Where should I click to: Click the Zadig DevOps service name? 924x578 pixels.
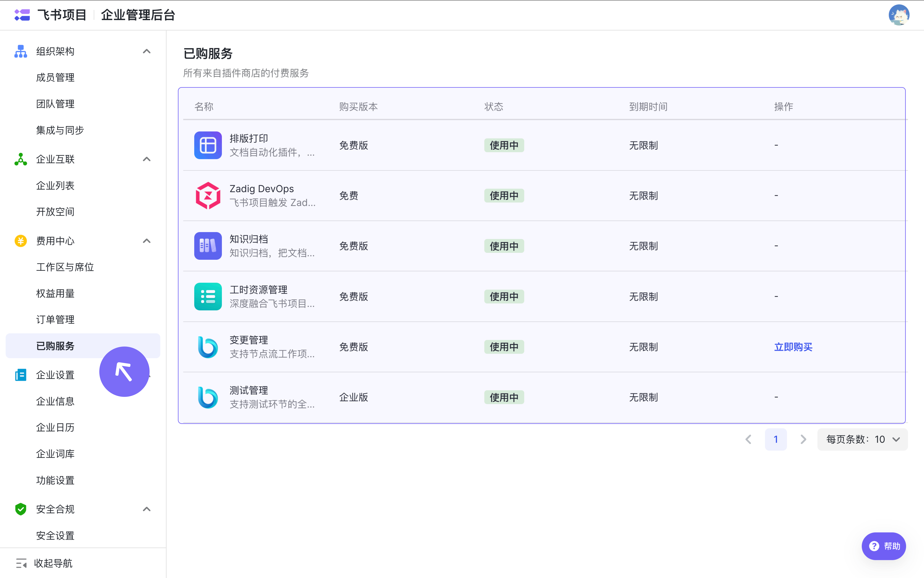(x=262, y=189)
